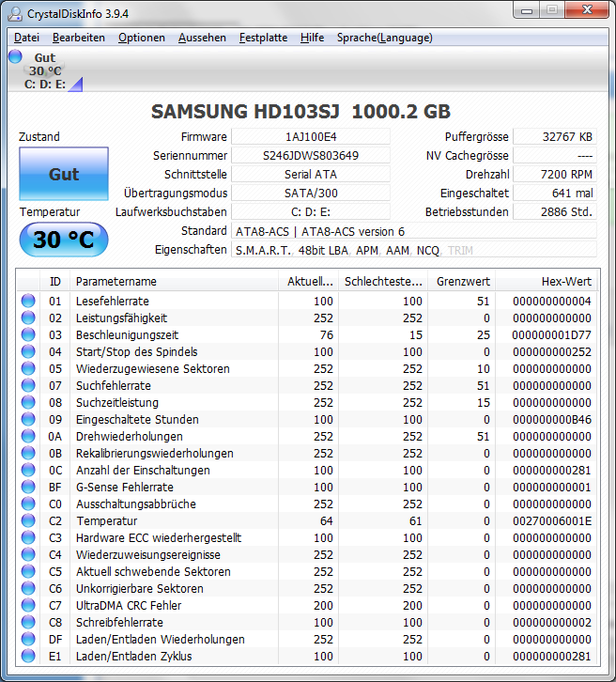The width and height of the screenshot is (616, 682).
Task: Click the status orb for UltraDMA CRC Fehler
Action: point(28,606)
